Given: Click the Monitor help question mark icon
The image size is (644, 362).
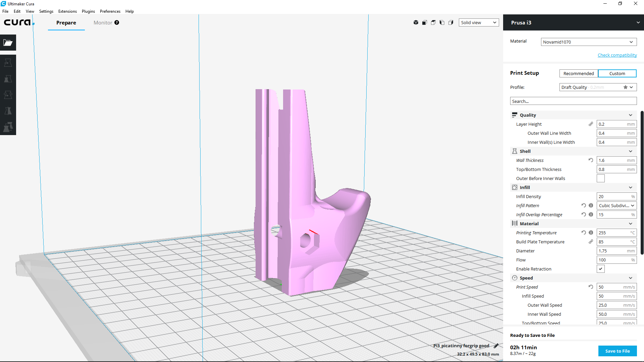Looking at the screenshot, I should [x=117, y=22].
